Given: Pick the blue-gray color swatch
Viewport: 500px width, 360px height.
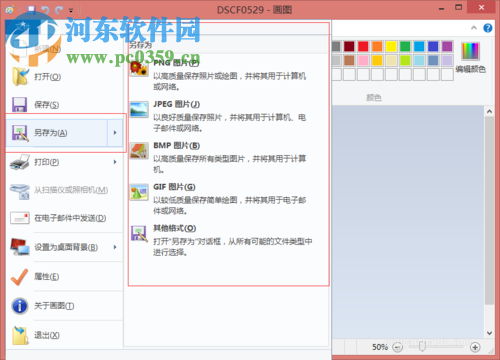Looking at the screenshot, I should [x=433, y=60].
